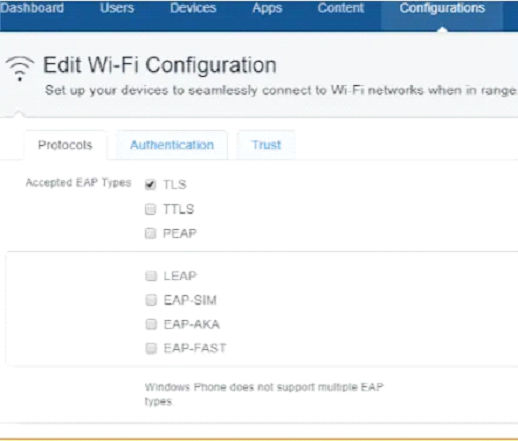Check the LEAP option
Image resolution: width=518 pixels, height=441 pixels.
151,276
